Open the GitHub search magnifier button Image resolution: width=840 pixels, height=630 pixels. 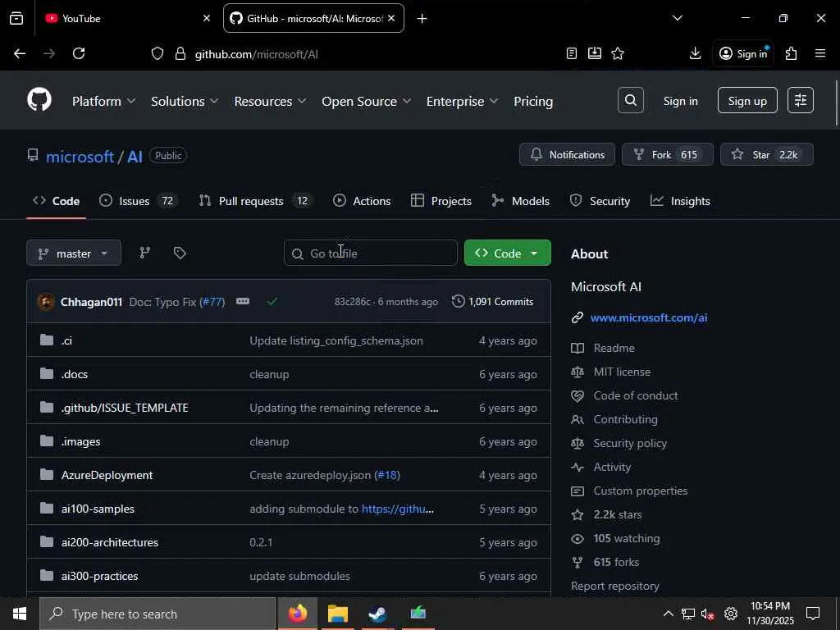coord(631,100)
